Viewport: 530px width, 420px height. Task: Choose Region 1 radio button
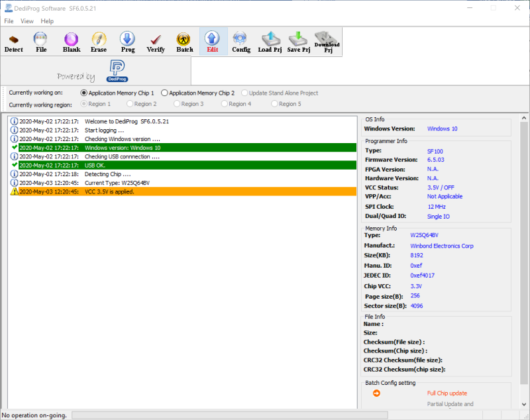[x=84, y=104]
